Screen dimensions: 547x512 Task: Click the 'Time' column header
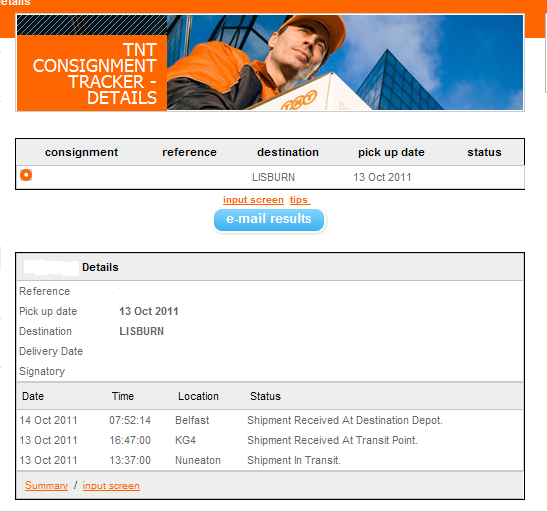coord(123,396)
